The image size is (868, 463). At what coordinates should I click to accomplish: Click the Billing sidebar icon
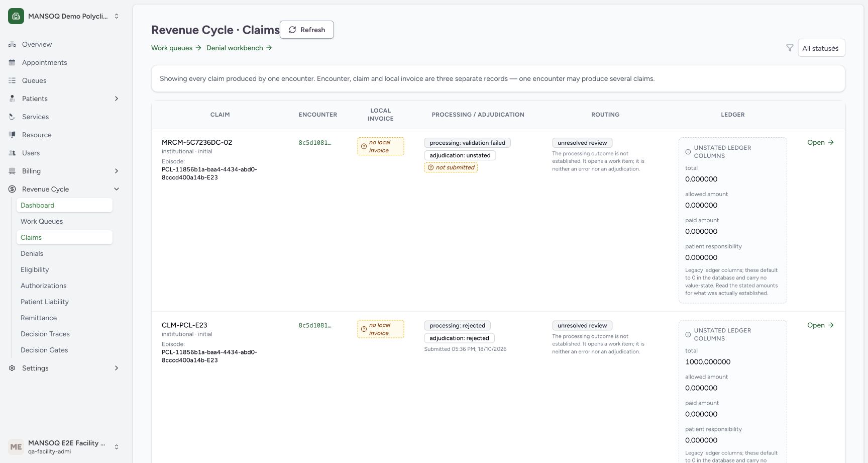click(12, 171)
